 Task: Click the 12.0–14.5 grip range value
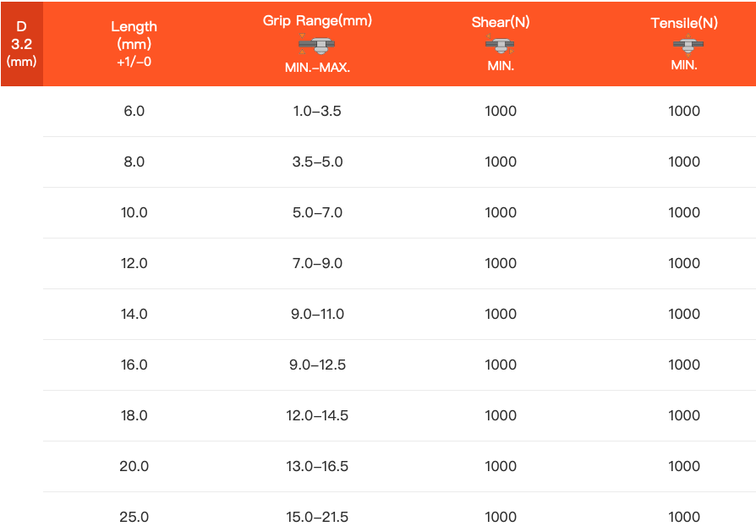pos(317,415)
